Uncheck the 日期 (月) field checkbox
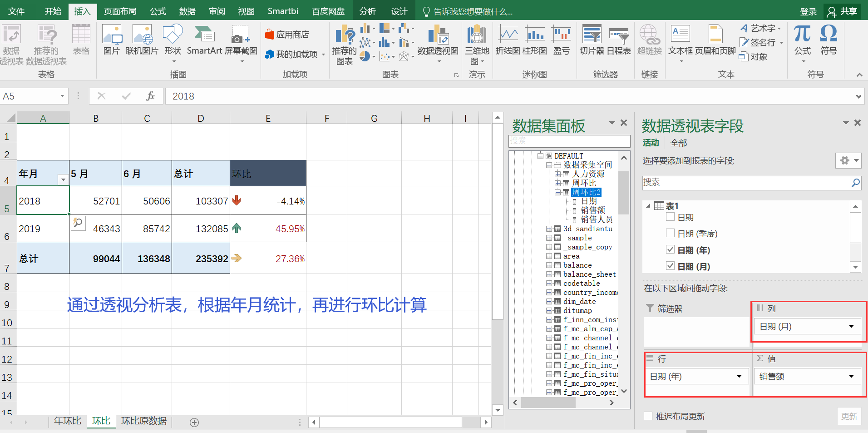This screenshot has height=433, width=868. [x=670, y=266]
